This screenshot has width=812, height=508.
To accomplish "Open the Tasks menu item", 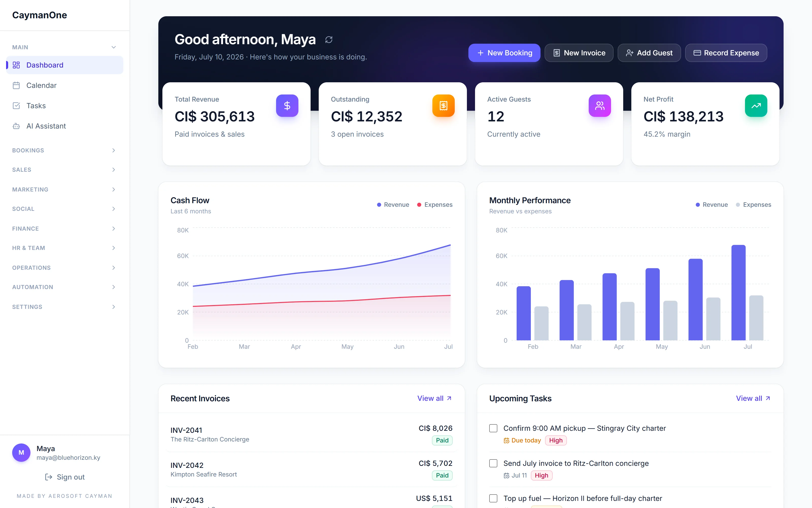I will point(64,105).
